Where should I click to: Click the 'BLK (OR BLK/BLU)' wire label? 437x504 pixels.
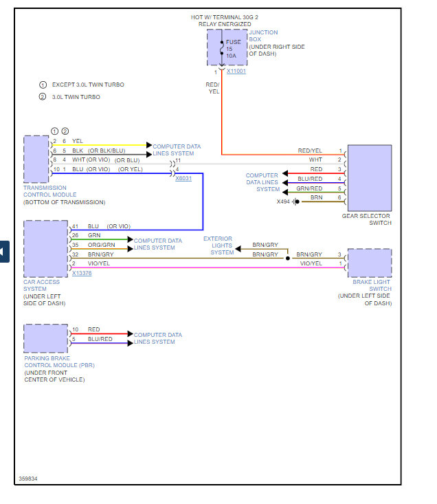[x=98, y=151]
